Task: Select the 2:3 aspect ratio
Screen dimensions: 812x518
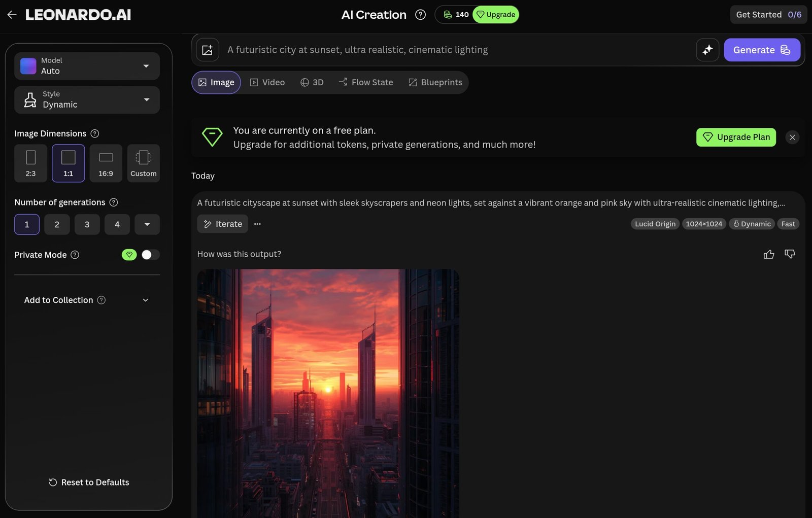Action: 31,163
